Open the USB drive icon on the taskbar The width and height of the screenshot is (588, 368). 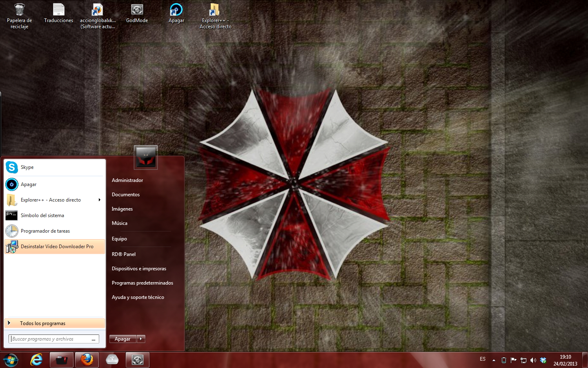[x=111, y=360]
